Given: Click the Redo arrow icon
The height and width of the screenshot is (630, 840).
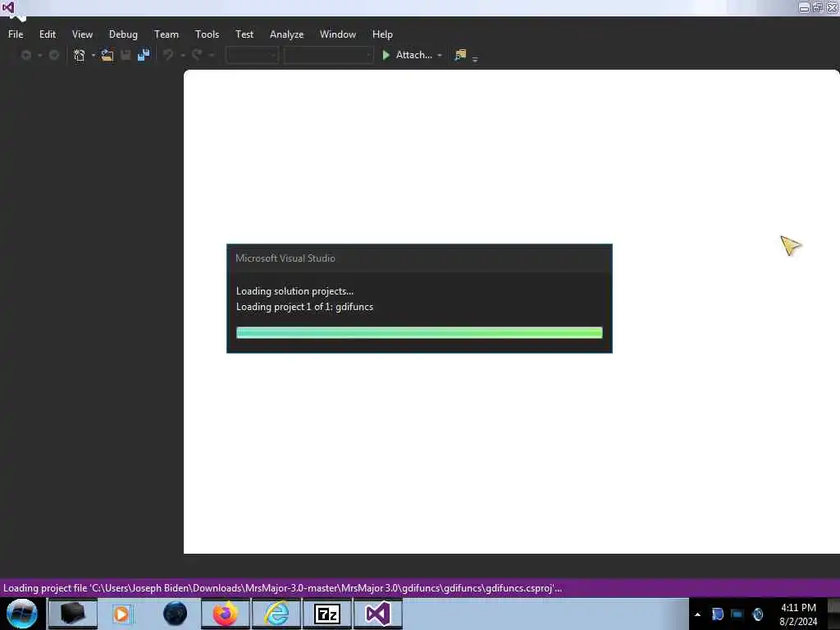Looking at the screenshot, I should coord(197,55).
